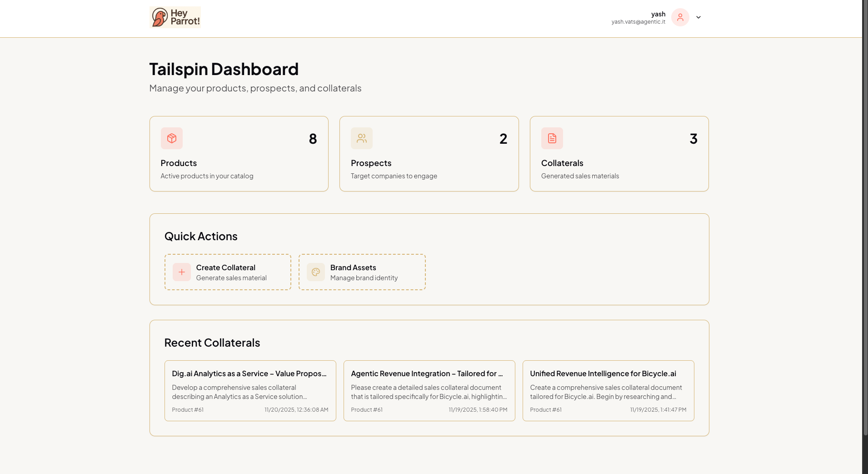The image size is (868, 474).
Task: Click timestamp 11/19/2025, 1:41:47 PM
Action: tap(658, 410)
